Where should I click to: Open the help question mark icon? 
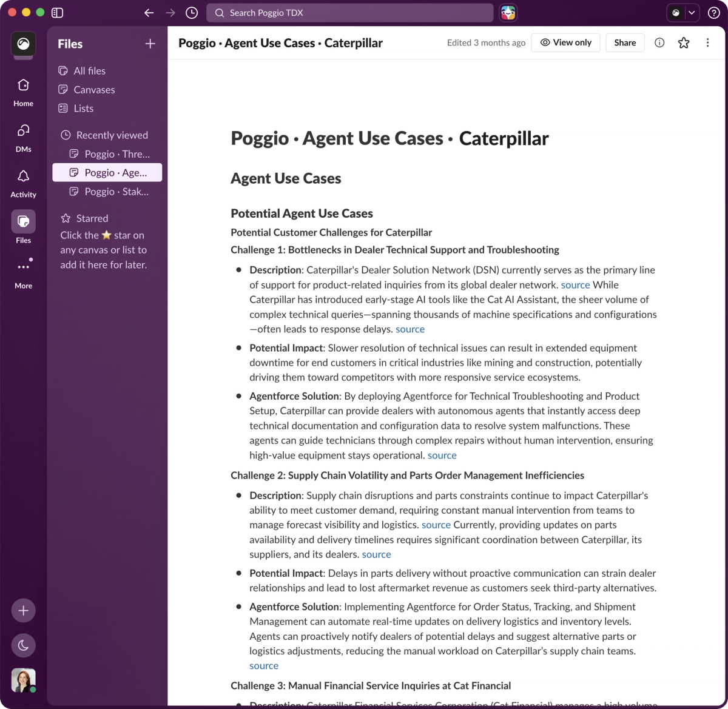click(714, 13)
